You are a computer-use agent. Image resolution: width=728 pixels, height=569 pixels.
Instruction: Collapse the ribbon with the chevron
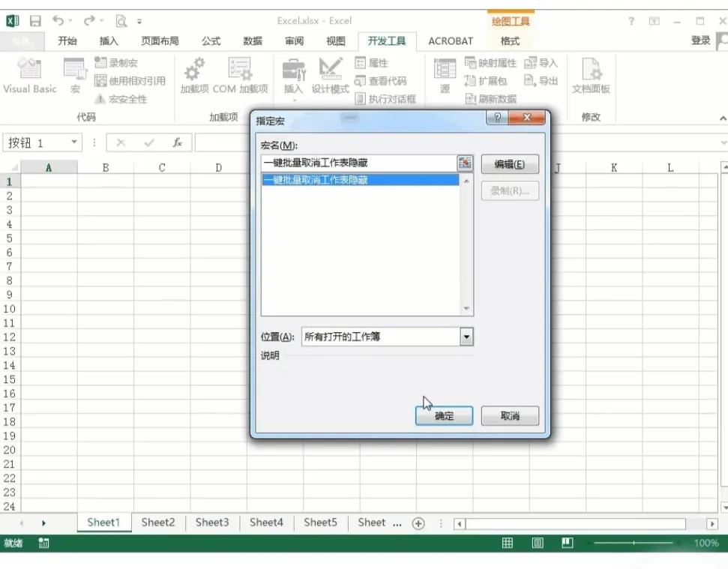[723, 118]
